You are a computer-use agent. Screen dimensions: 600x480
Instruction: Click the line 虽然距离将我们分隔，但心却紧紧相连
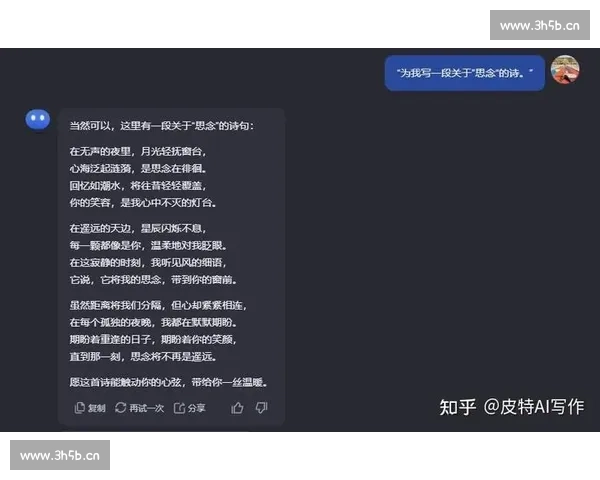coord(158,305)
